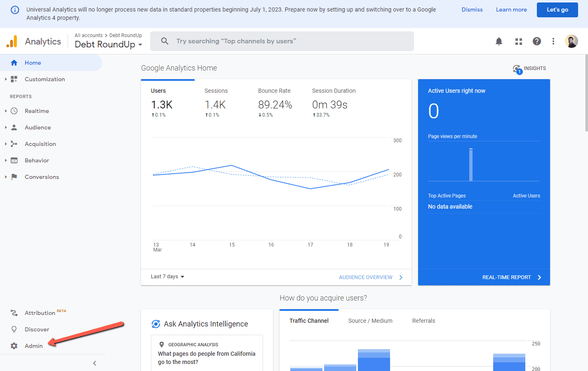Screen dimensions: 588x371
Task: Click the Home house icon
Action: [x=14, y=63]
